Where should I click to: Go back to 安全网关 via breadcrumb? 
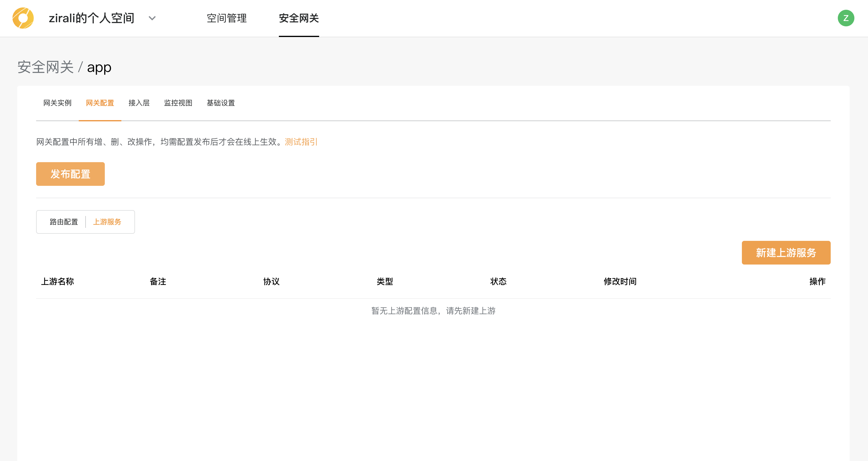tap(46, 67)
